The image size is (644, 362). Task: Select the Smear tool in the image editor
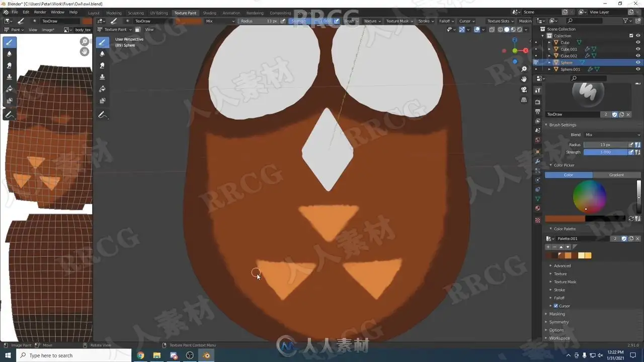[9, 65]
